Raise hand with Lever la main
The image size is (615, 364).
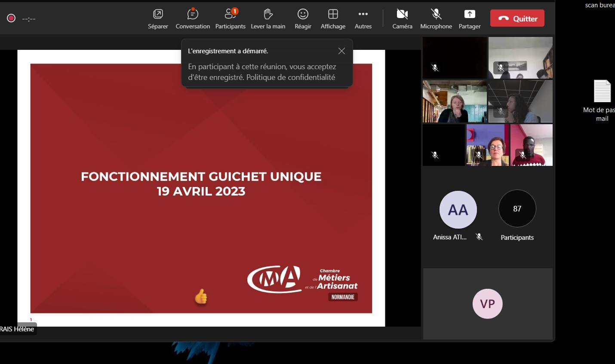point(268,19)
